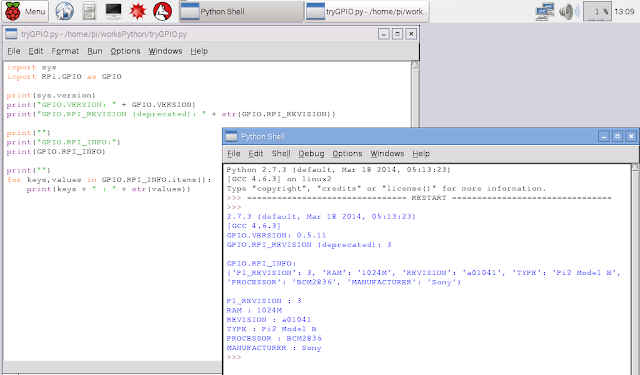This screenshot has width=640, height=375.
Task: Click 'TYPE : Pi2 Model B' output line
Action: coord(271,329)
